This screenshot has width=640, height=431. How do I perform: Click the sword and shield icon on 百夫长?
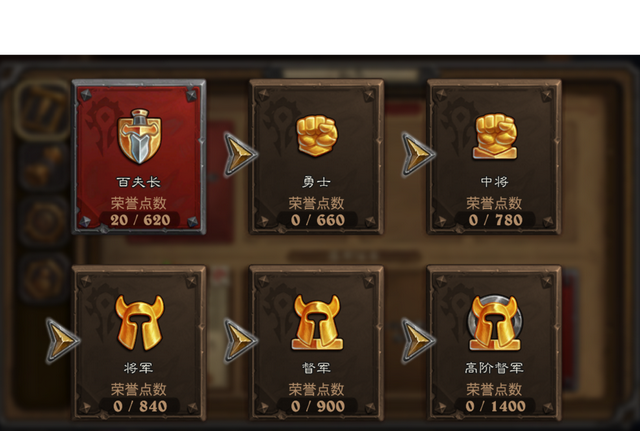(x=139, y=136)
